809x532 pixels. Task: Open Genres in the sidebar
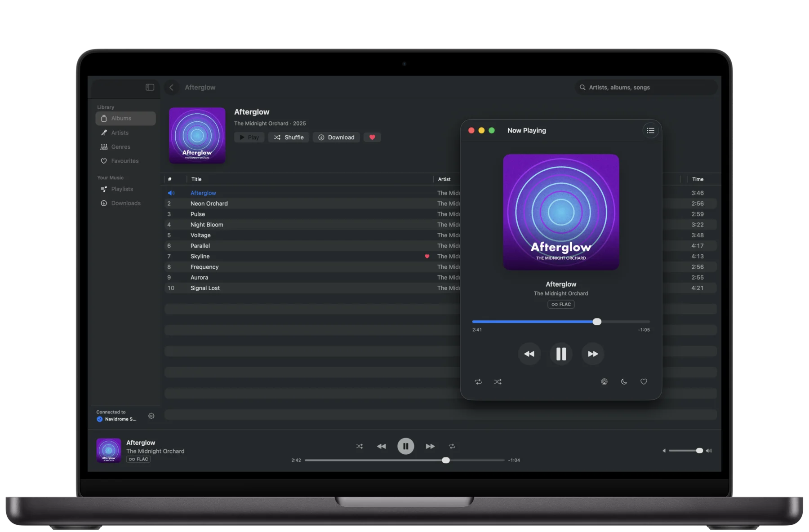click(x=126, y=147)
